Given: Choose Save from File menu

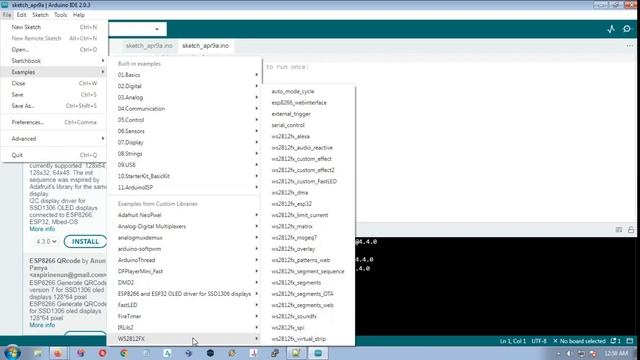Looking at the screenshot, I should coord(54,94).
